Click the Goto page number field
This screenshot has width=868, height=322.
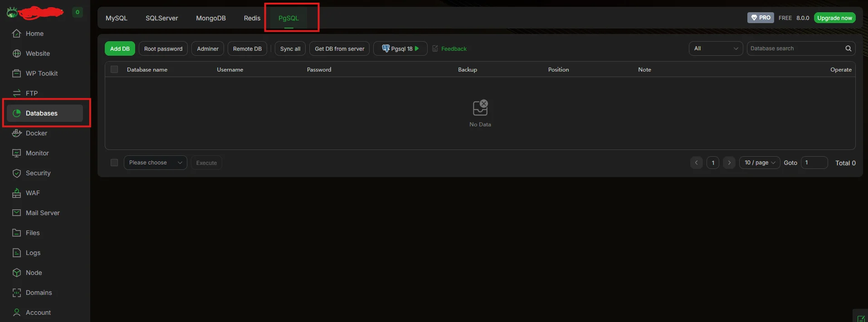pyautogui.click(x=814, y=163)
